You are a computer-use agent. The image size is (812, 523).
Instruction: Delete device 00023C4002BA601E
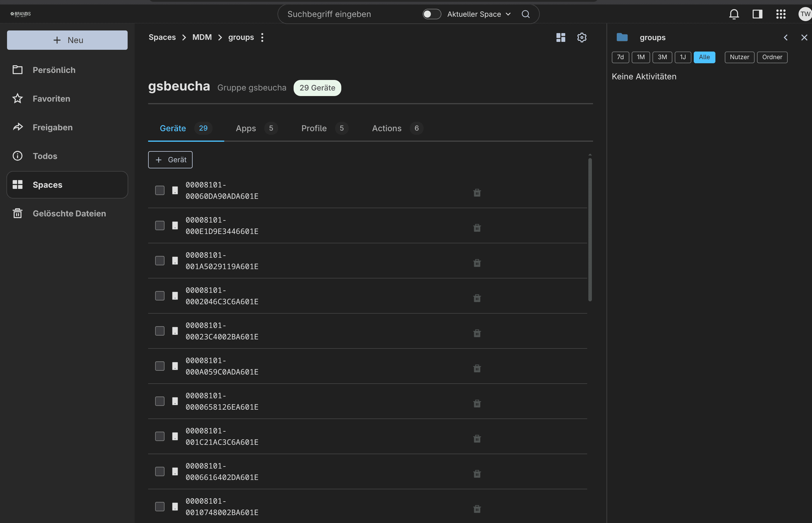pyautogui.click(x=477, y=333)
